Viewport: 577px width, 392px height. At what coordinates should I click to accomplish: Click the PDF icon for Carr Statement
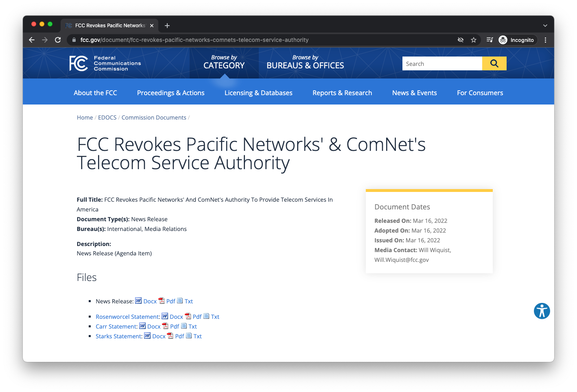click(x=165, y=326)
